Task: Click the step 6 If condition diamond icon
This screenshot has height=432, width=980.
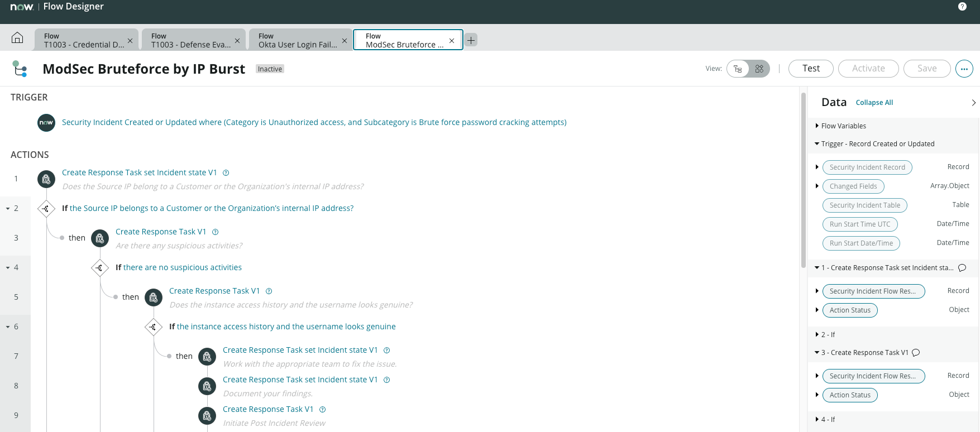Action: pyautogui.click(x=154, y=327)
